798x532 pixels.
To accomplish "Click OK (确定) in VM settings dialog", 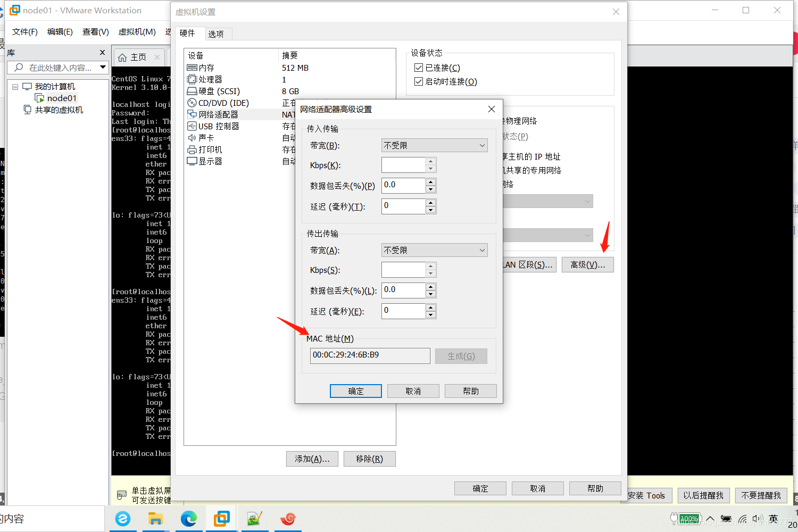I will [x=480, y=488].
